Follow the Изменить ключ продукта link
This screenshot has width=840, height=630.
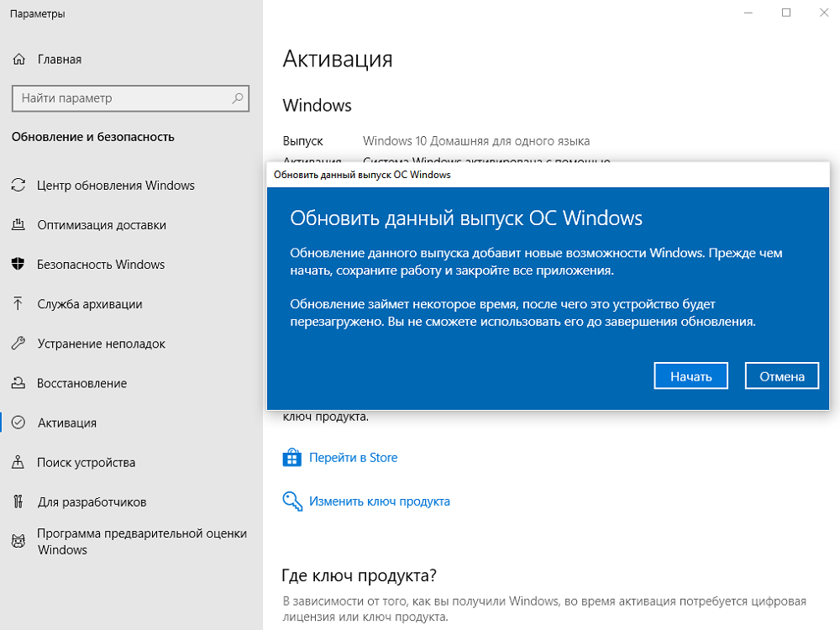(x=380, y=501)
